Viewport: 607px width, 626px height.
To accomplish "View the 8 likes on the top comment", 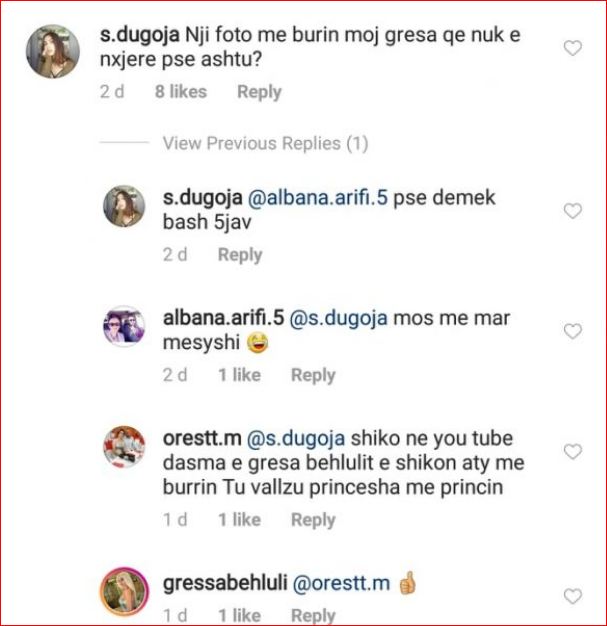I will point(181,91).
